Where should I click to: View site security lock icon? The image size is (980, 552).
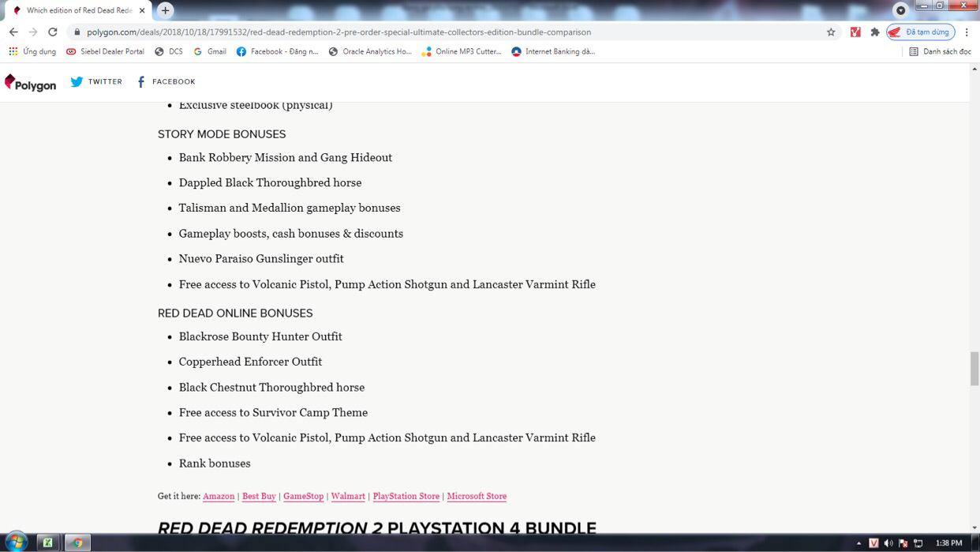click(x=77, y=32)
